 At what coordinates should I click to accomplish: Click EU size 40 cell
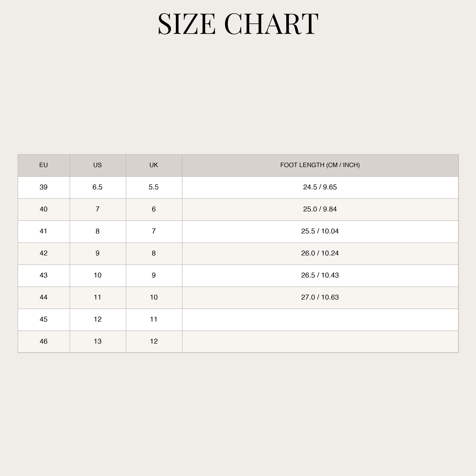44,209
